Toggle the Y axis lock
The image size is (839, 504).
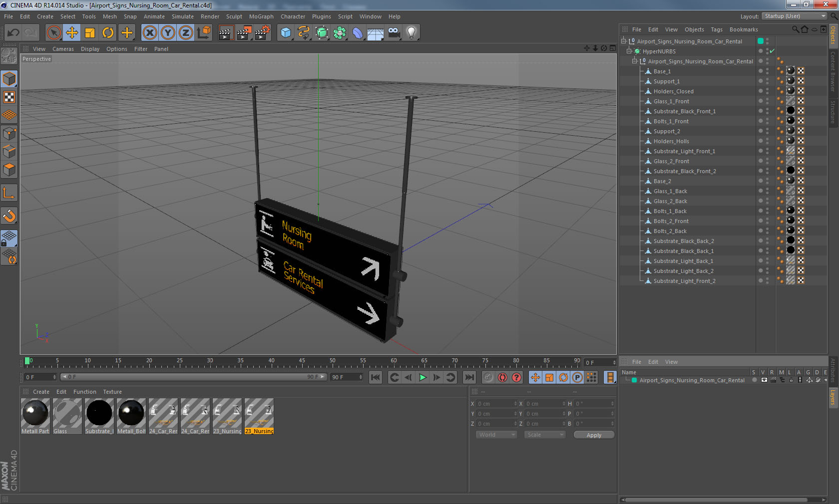pyautogui.click(x=168, y=33)
